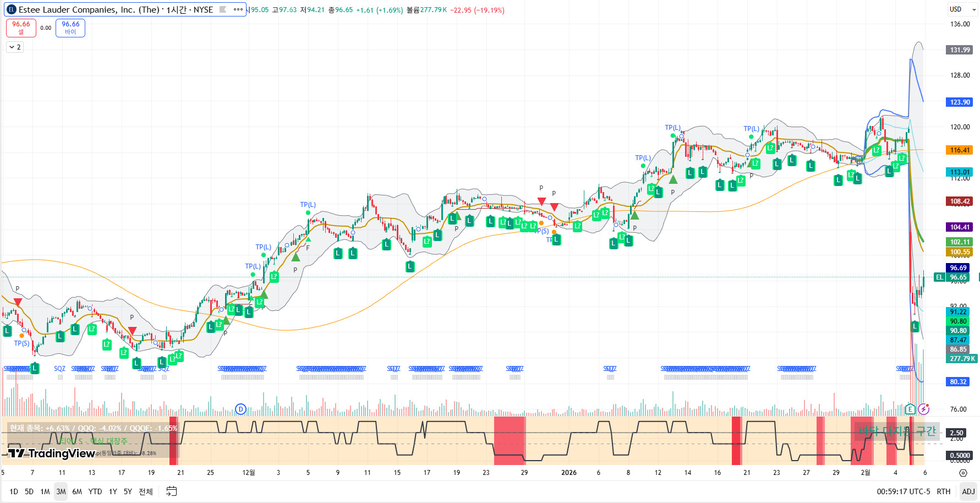Click the 87.47 price label

[x=959, y=340]
